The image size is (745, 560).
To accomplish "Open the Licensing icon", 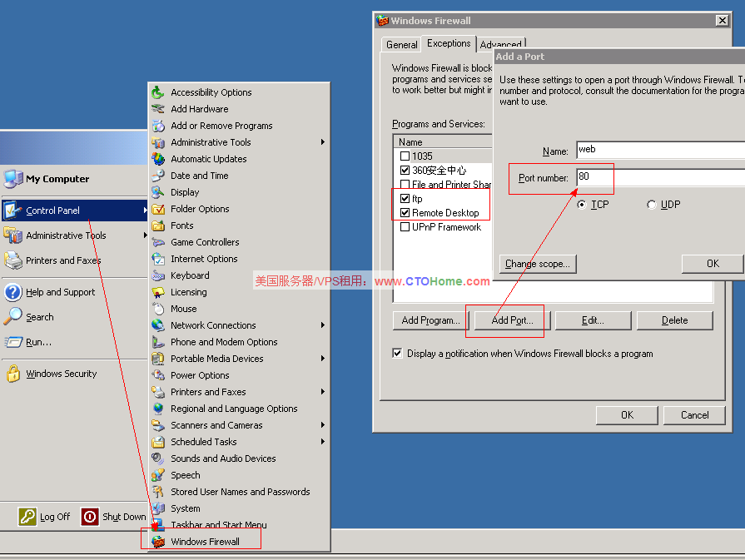I will [158, 291].
